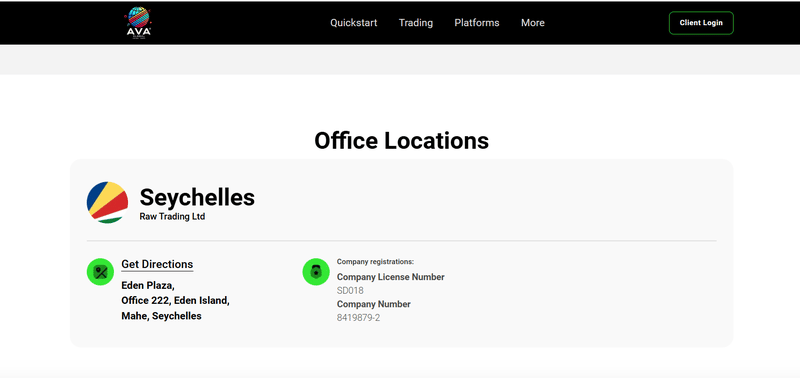800x378 pixels.
Task: Select the Eden Plaza address line
Action: pos(148,286)
